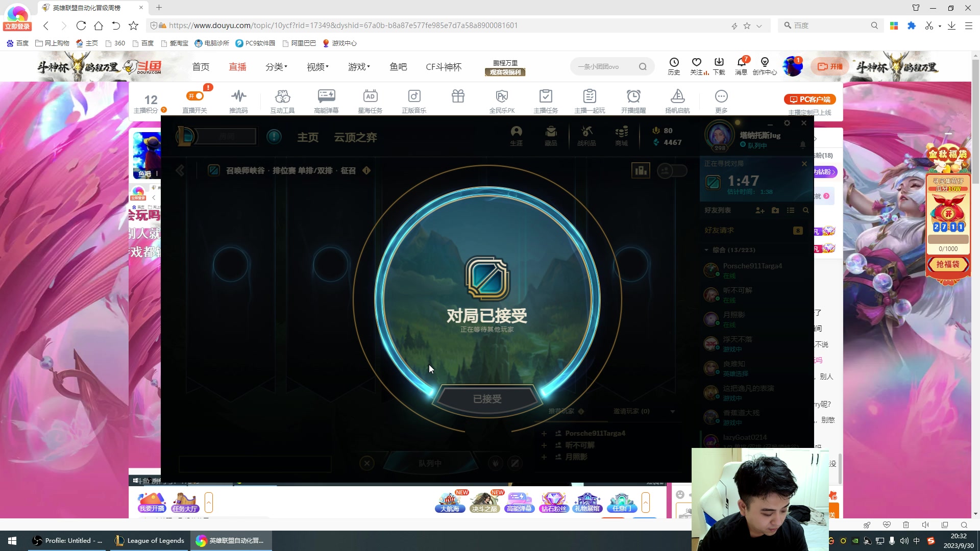Open address bar dropdown arrow
The width and height of the screenshot is (980, 551).
tap(759, 26)
